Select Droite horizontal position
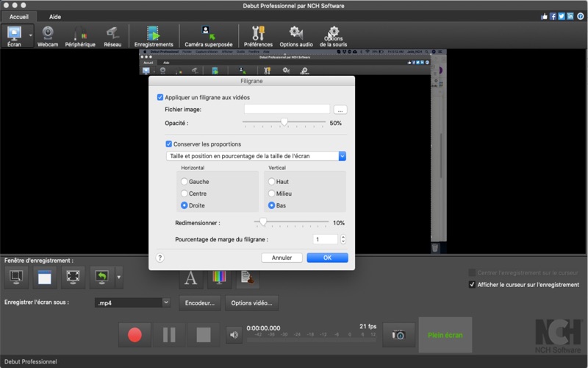 [x=184, y=205]
